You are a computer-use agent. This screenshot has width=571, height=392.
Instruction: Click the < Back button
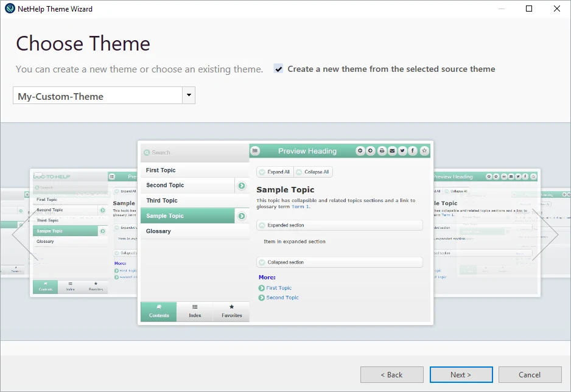(392, 374)
